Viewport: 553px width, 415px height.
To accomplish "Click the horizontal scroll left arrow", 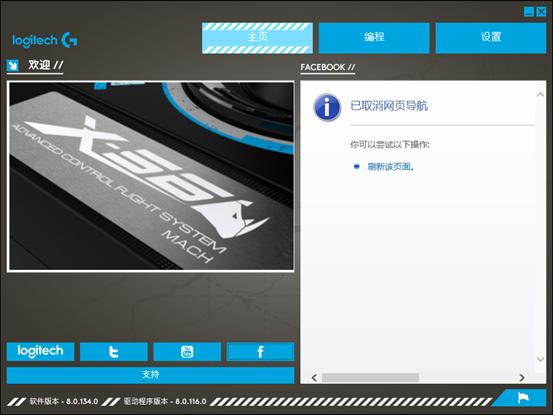I will (x=314, y=378).
